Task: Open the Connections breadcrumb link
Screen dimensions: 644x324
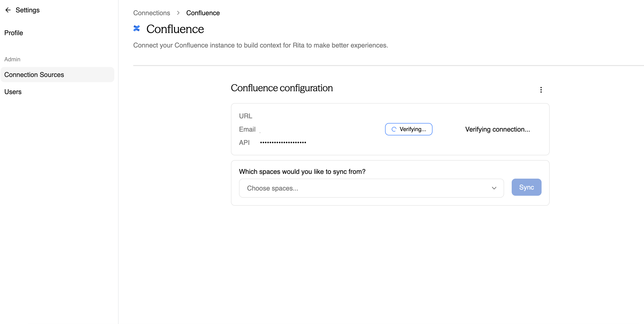Action: (x=152, y=13)
